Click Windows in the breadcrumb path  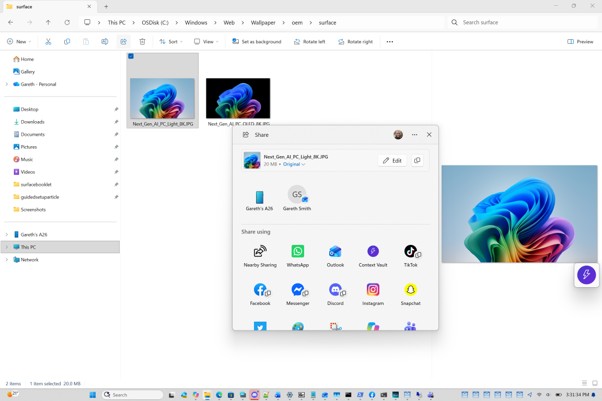click(196, 23)
